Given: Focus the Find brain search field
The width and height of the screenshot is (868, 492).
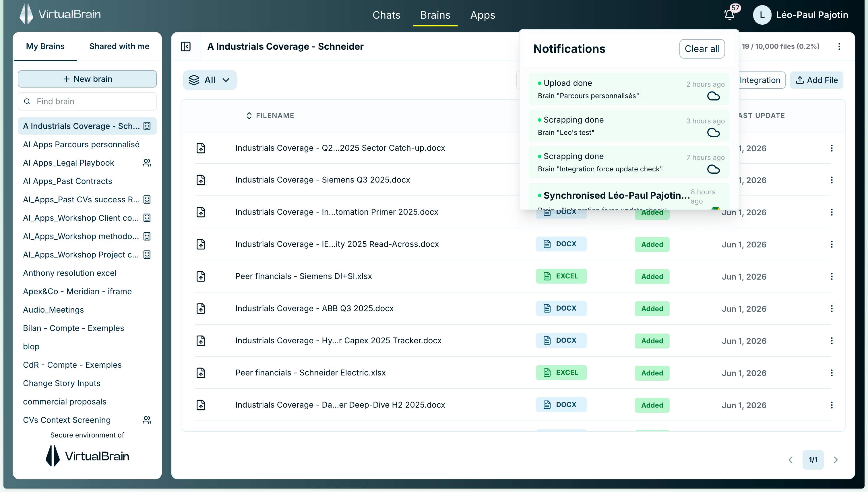Looking at the screenshot, I should coord(87,101).
